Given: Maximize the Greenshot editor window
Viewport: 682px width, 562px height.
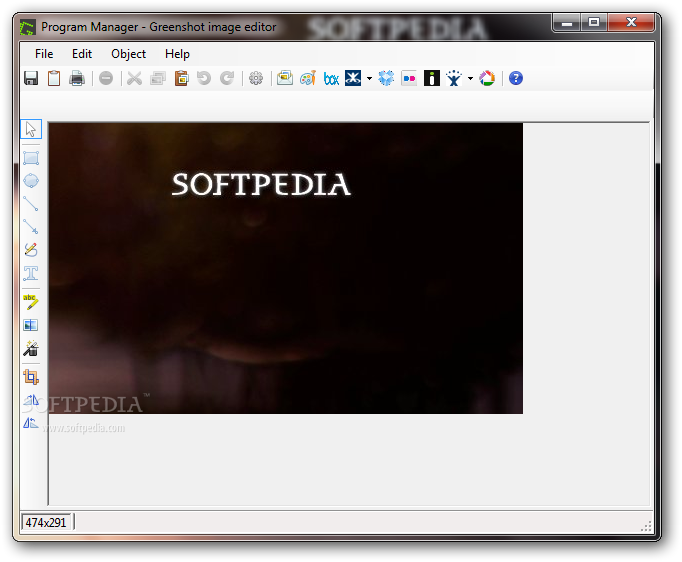Looking at the screenshot, I should [x=594, y=22].
